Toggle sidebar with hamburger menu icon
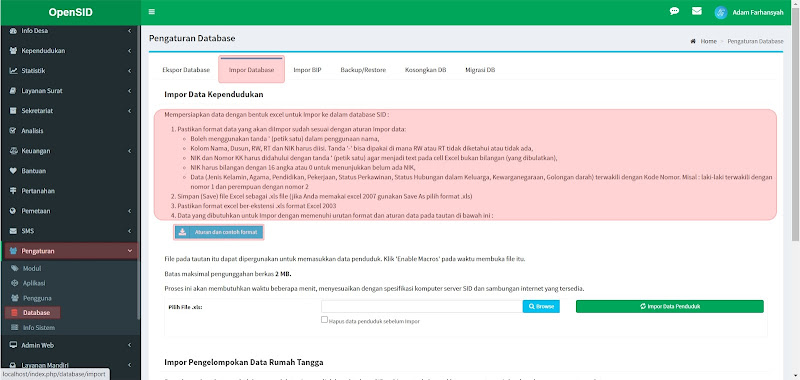Screen dimensions: 800x380 point(152,12)
